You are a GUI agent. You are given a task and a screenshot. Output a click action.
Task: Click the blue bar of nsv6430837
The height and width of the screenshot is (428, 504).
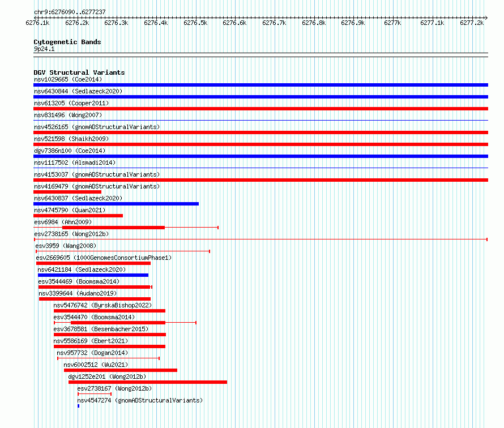[116, 204]
